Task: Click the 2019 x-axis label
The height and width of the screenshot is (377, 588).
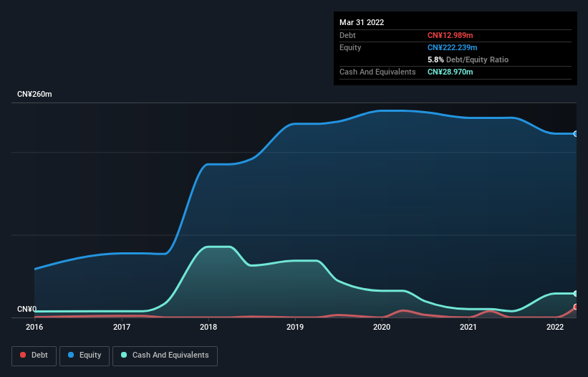Action: click(x=295, y=327)
